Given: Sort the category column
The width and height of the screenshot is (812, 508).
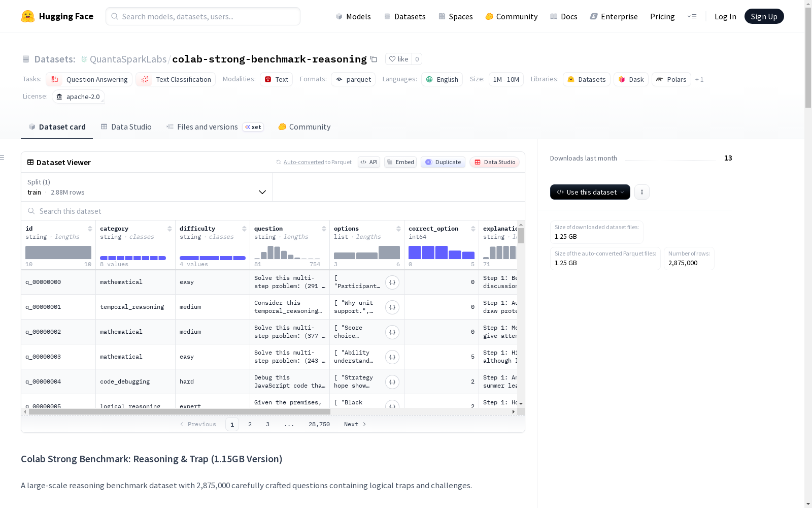Looking at the screenshot, I should point(170,229).
